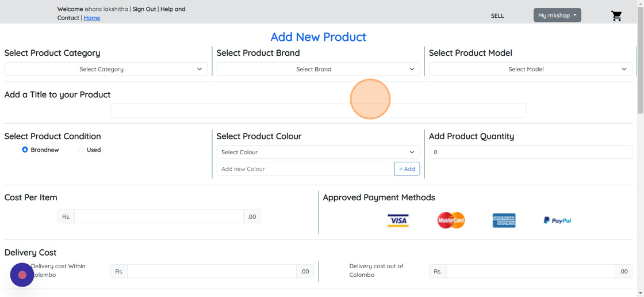Click the American Express logo
Viewport: 644px width, 297px height.
point(504,220)
